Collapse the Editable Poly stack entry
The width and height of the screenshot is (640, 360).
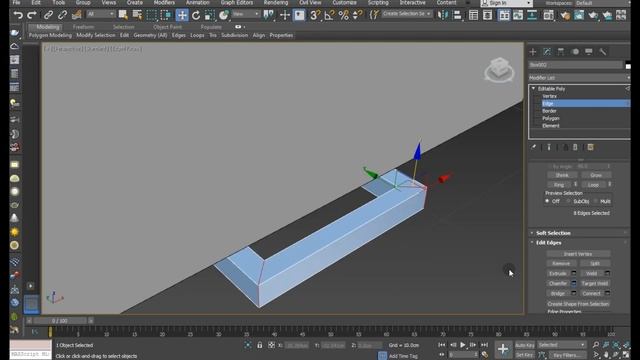(x=533, y=89)
